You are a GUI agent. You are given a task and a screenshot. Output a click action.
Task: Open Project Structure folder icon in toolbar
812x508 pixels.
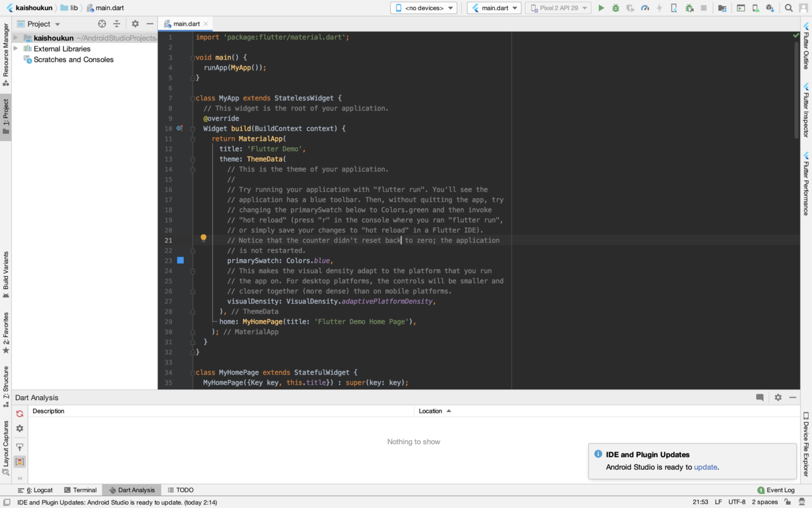pos(722,8)
